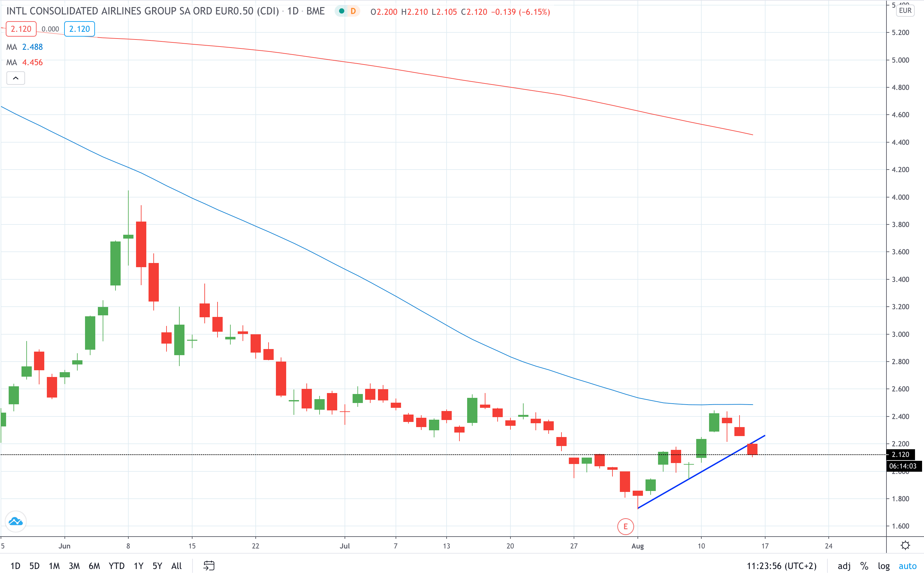Click the change value −0.139 (−6.15%)
Image resolution: width=924 pixels, height=578 pixels.
[520, 12]
